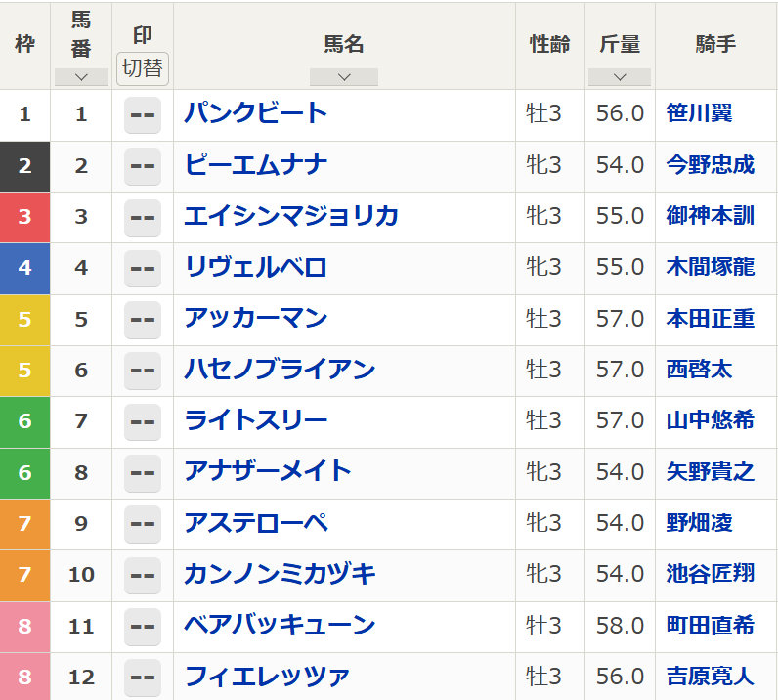Sort by 馬番 using the chevron

81,77
